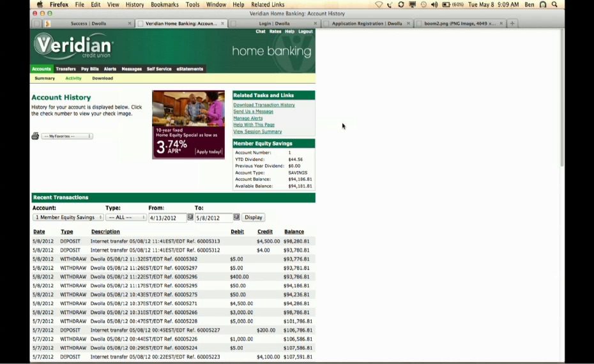Open the Account selector Member Equity Savings
Screen dimensions: 594x364
[x=68, y=217]
